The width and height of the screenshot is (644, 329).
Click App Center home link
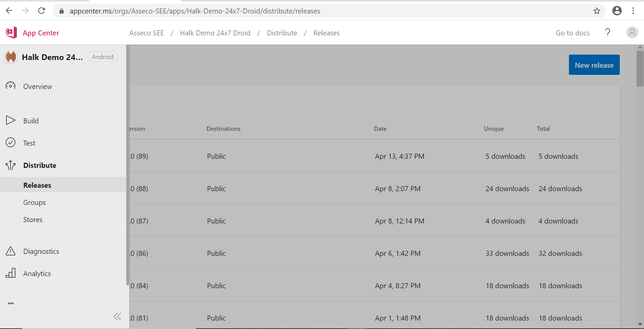[41, 33]
